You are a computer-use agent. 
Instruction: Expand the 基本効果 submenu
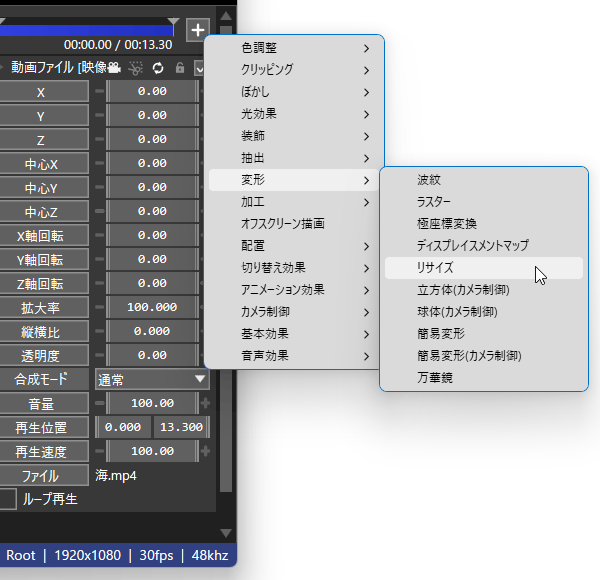coord(294,334)
